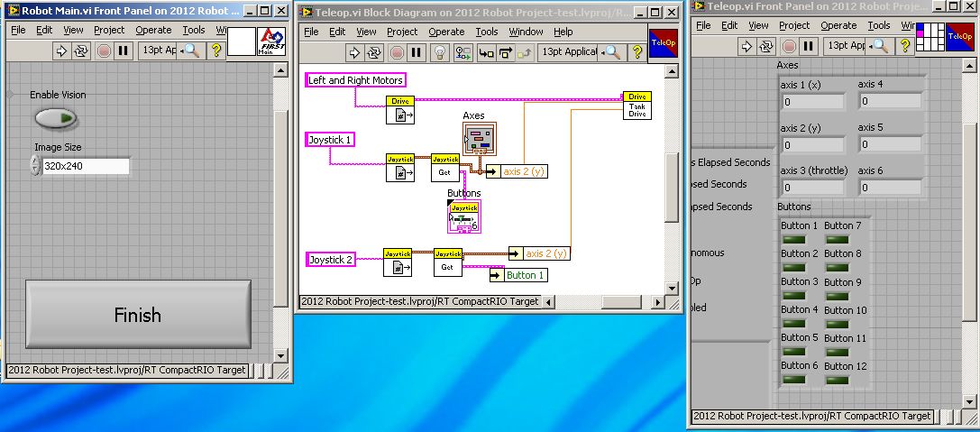Click connector pane grid in Teleop Front Panel

click(930, 38)
